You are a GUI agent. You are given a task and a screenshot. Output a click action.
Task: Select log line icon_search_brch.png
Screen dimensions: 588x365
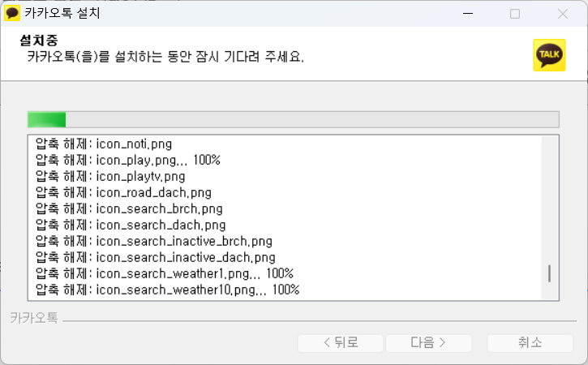(x=129, y=208)
